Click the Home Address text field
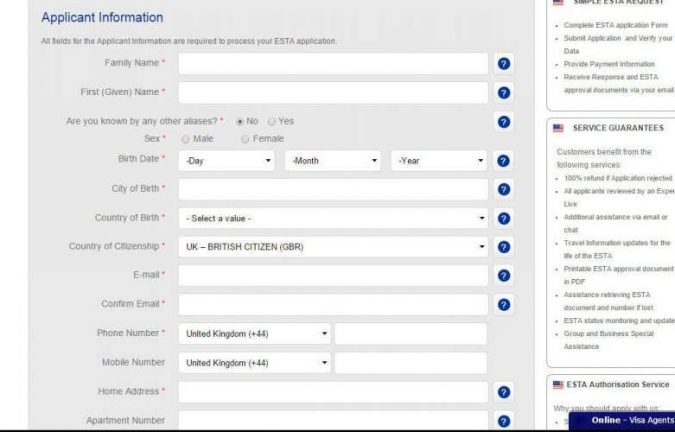Image resolution: width=675 pixels, height=432 pixels. pyautogui.click(x=333, y=392)
